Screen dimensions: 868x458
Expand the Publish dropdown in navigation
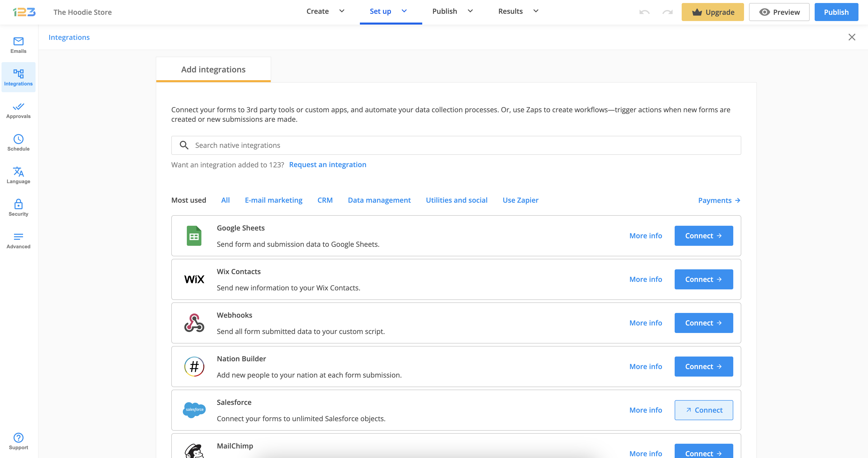452,11
